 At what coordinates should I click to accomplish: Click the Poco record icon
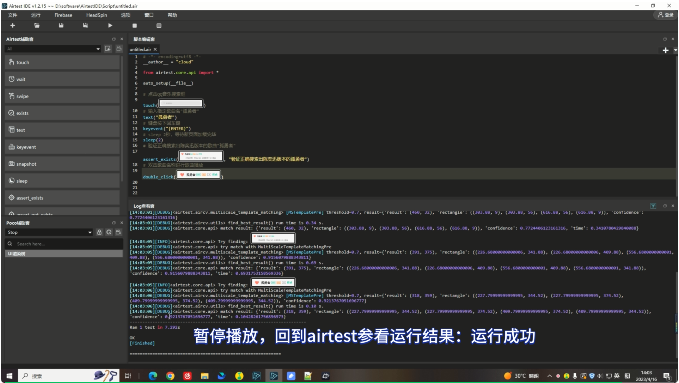click(x=118, y=232)
